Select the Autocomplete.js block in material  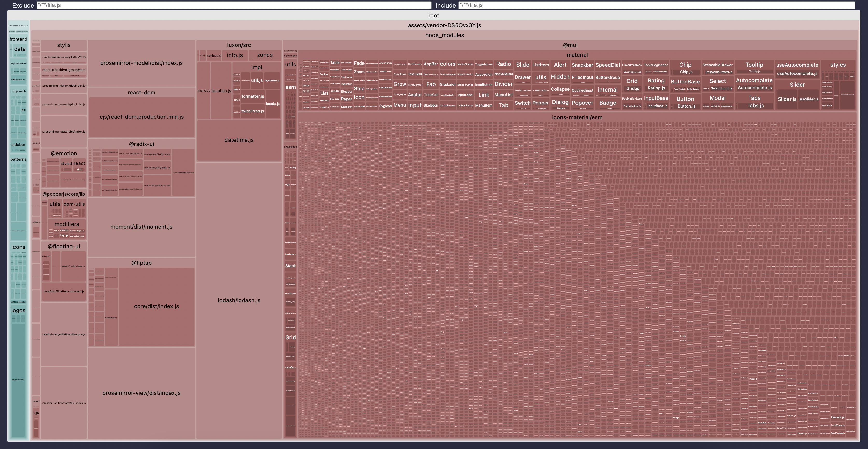tap(755, 88)
